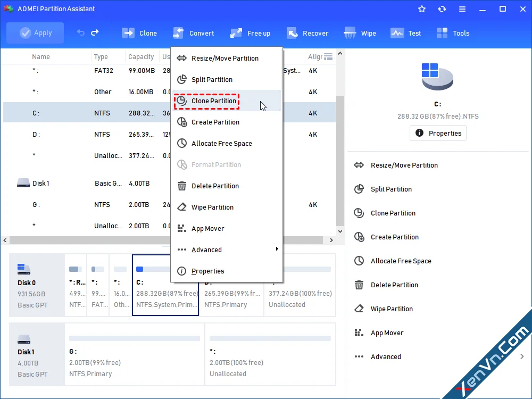532x399 pixels.
Task: Expand Advanced chevron in right panel
Action: 522,356
